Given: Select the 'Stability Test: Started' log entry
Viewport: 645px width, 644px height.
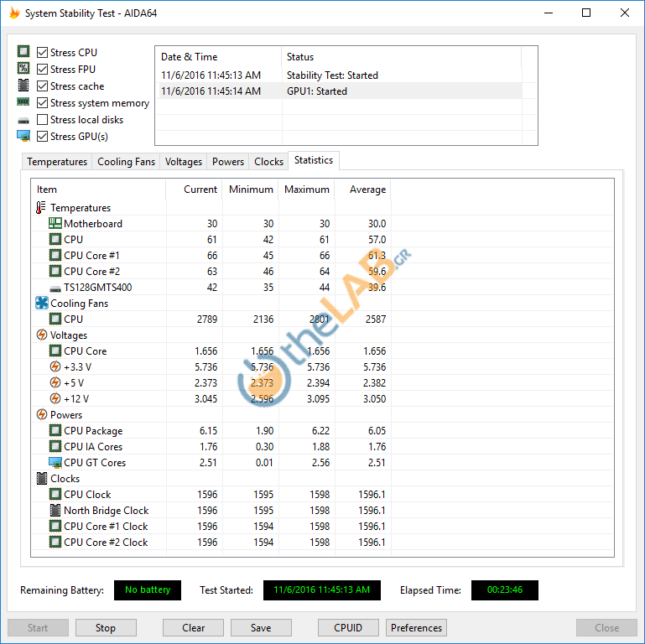Looking at the screenshot, I should click(x=339, y=75).
